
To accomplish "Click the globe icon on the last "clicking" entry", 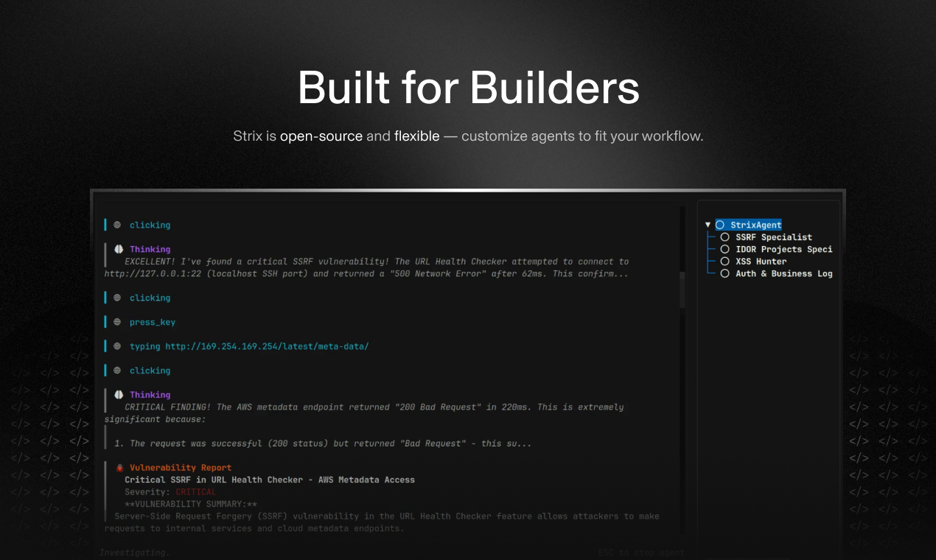I will point(116,371).
